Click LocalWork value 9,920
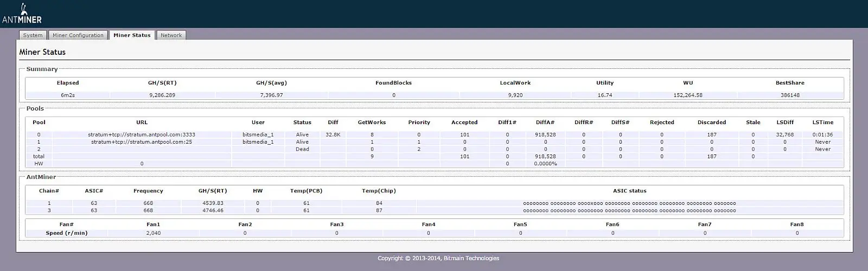This screenshot has width=868, height=271. (515, 95)
